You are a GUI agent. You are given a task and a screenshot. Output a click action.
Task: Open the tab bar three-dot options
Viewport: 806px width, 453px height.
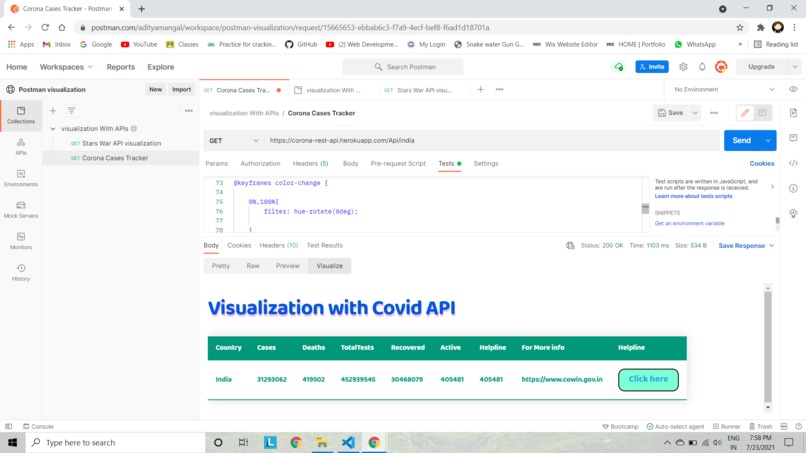click(499, 89)
